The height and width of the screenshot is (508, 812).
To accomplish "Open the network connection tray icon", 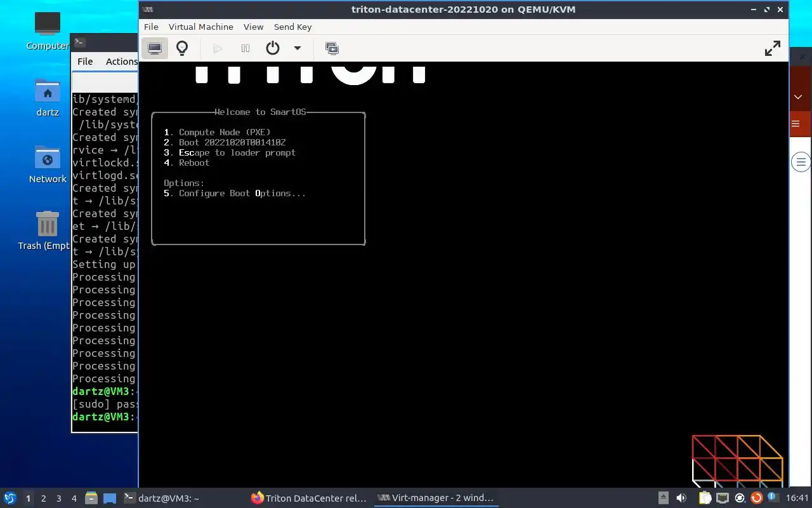I will 723,498.
